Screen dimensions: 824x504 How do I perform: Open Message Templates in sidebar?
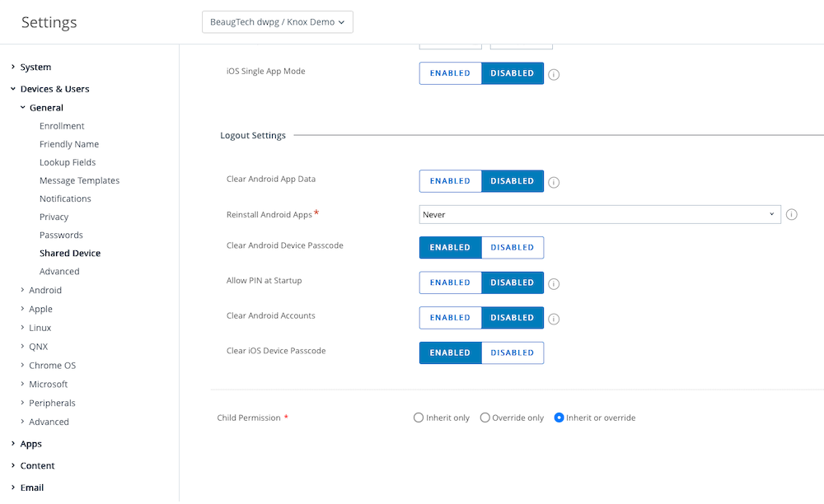tap(79, 180)
